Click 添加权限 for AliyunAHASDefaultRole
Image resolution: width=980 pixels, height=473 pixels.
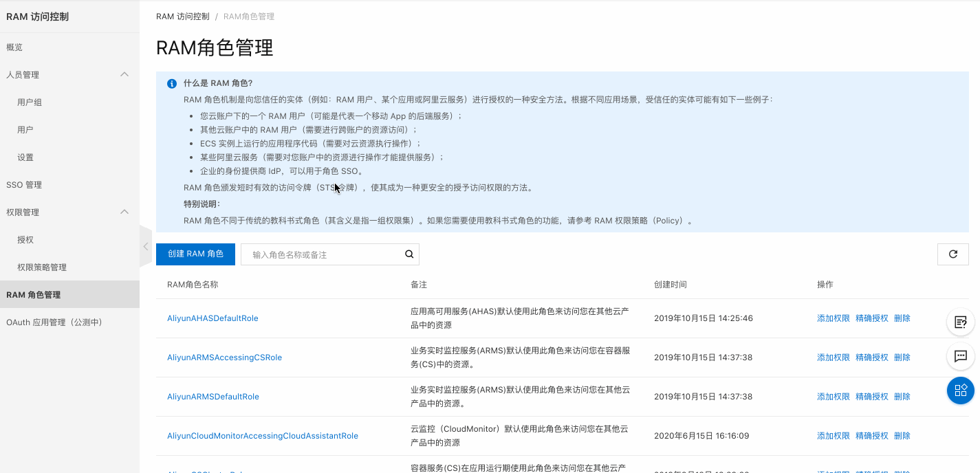tap(834, 318)
